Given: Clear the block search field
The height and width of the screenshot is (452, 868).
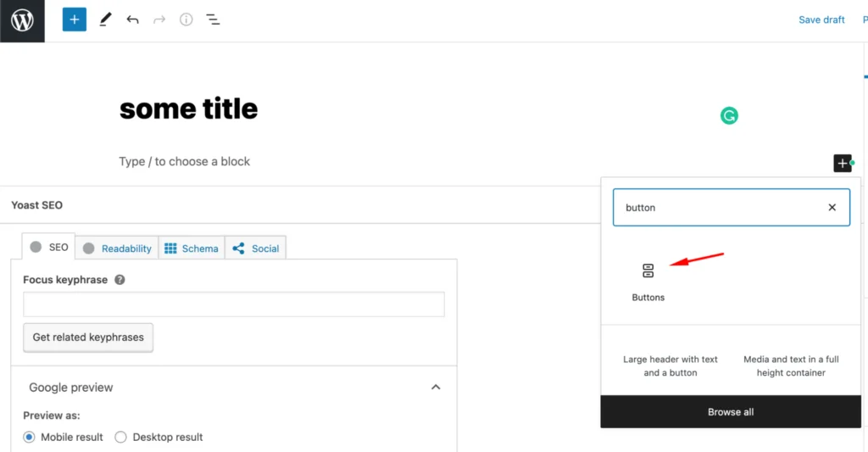Looking at the screenshot, I should click(832, 207).
